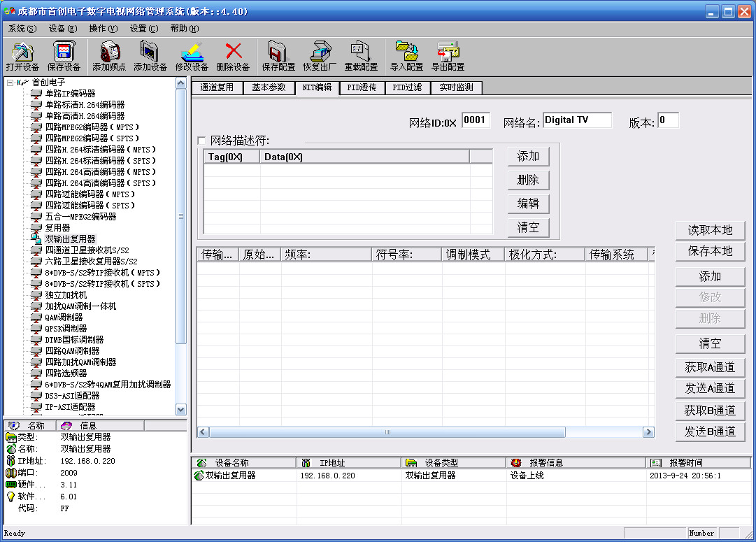Click the 获取B通道 button

click(x=711, y=411)
